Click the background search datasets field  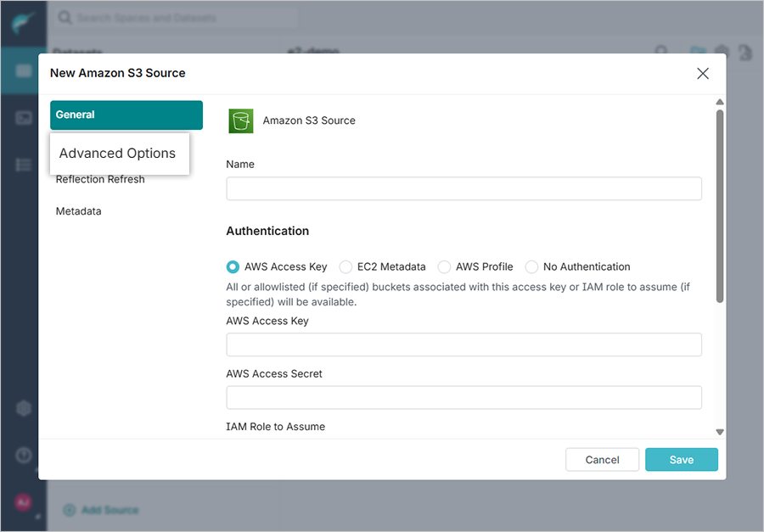[177, 18]
